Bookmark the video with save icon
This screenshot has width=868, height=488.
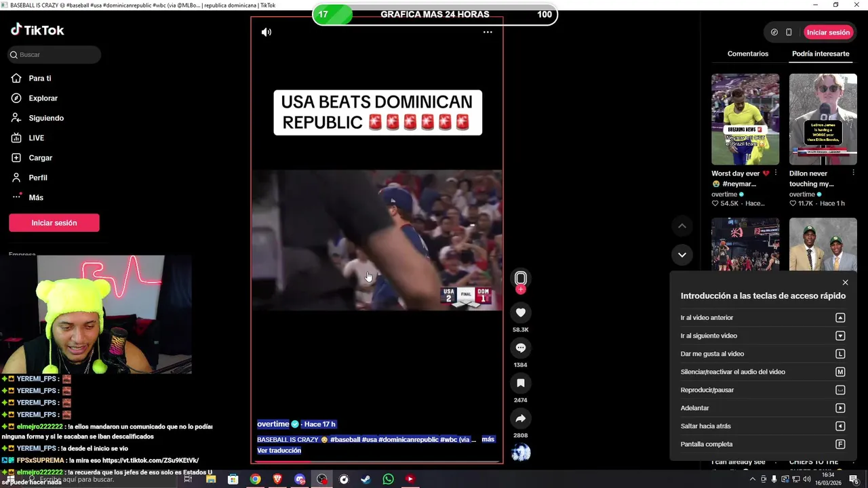(521, 383)
